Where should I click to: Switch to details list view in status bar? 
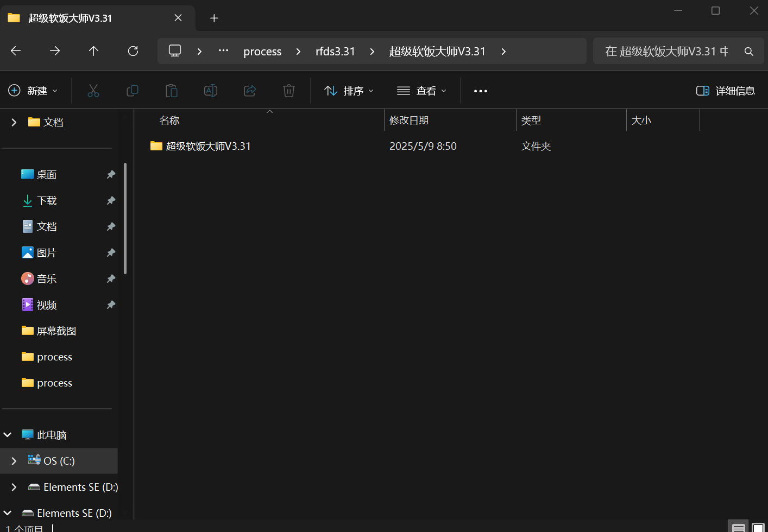[x=738, y=527]
